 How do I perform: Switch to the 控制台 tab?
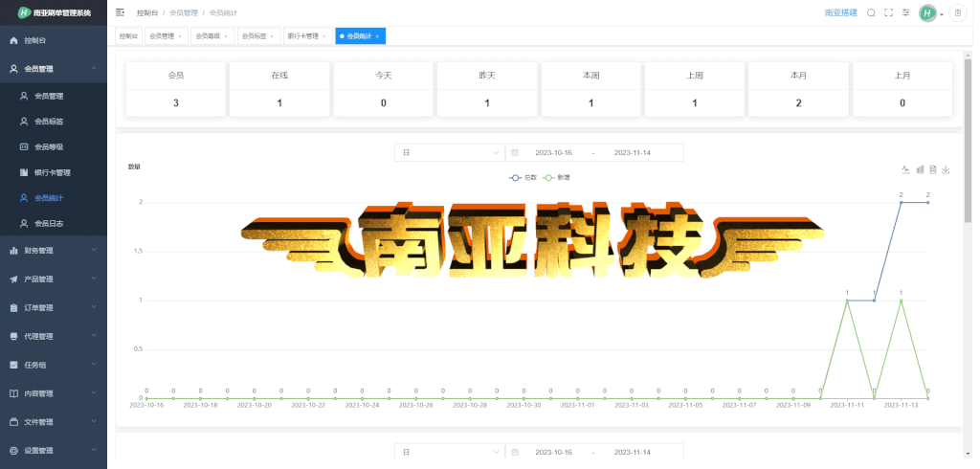point(128,36)
